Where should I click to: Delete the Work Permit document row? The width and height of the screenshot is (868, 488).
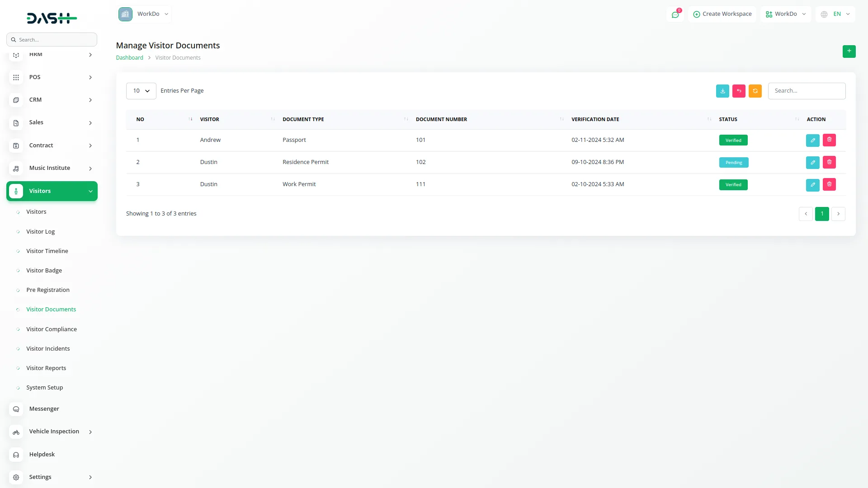pyautogui.click(x=829, y=184)
